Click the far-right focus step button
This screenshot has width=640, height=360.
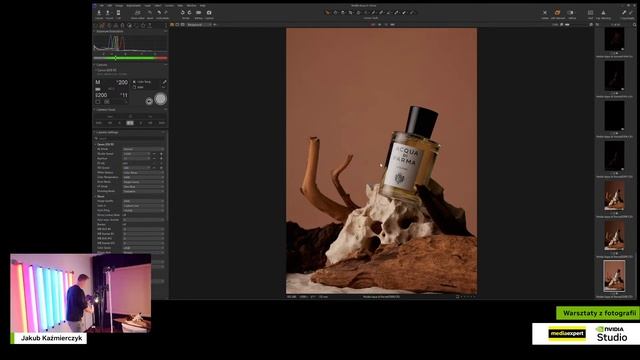coord(162,123)
